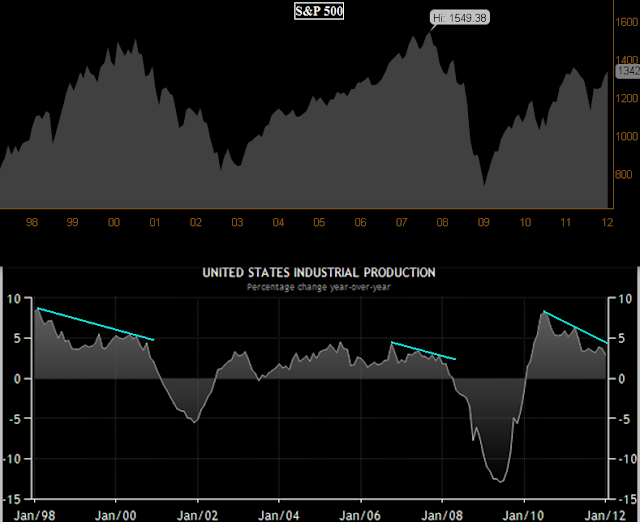Select year label 05 on S&P chart

(x=319, y=222)
